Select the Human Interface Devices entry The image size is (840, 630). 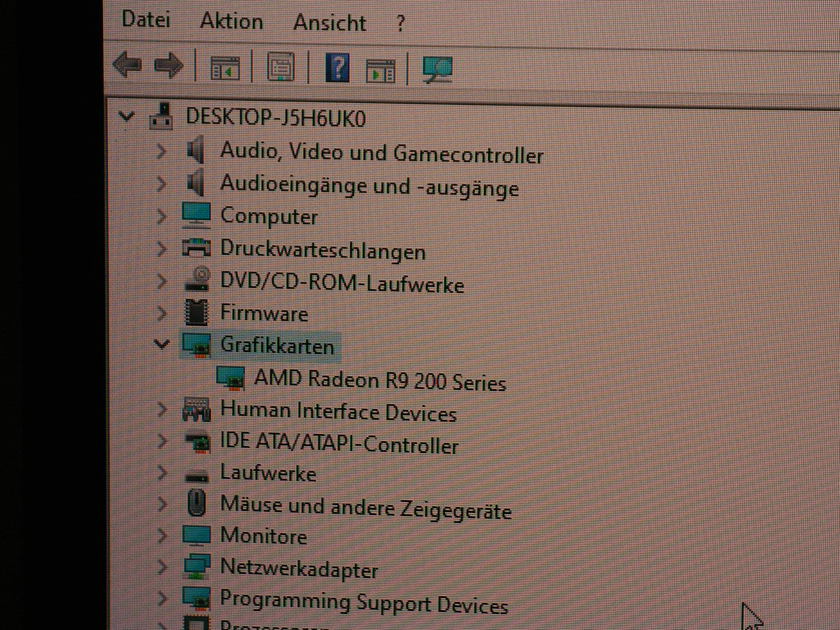[338, 411]
